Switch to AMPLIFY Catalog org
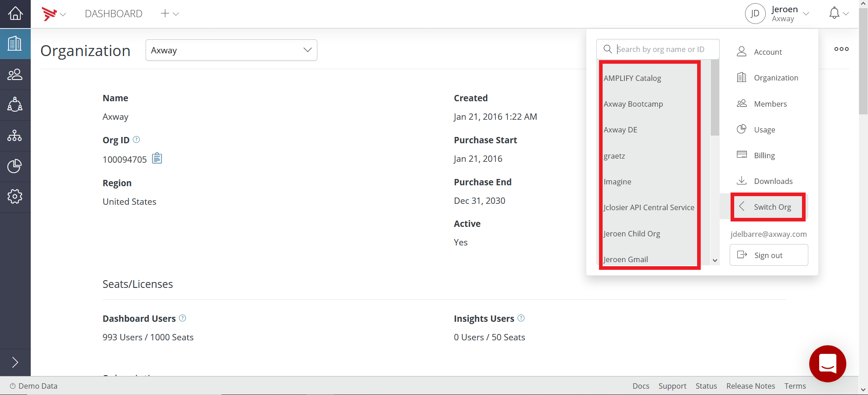The image size is (868, 395). coord(632,78)
